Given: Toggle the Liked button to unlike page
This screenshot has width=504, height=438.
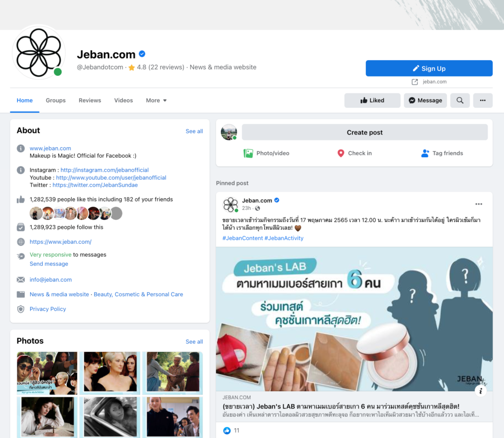Looking at the screenshot, I should coord(372,101).
